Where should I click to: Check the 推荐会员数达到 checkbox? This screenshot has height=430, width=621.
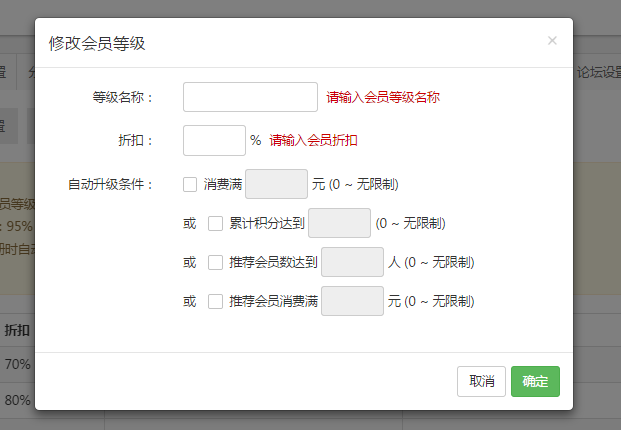pos(215,263)
